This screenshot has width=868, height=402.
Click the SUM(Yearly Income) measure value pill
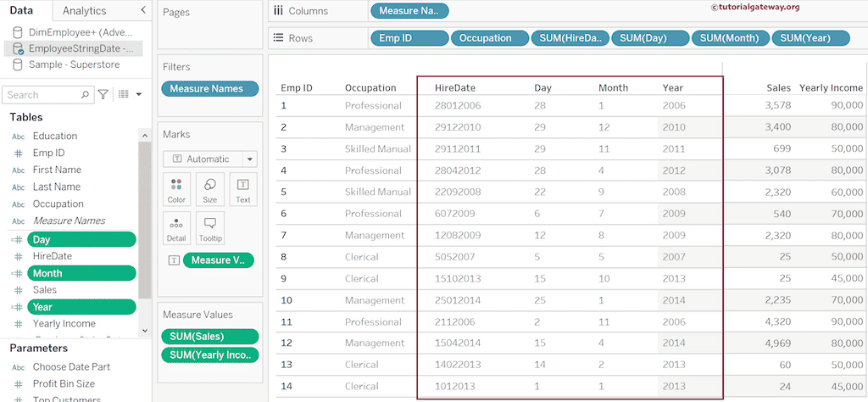[x=210, y=355]
